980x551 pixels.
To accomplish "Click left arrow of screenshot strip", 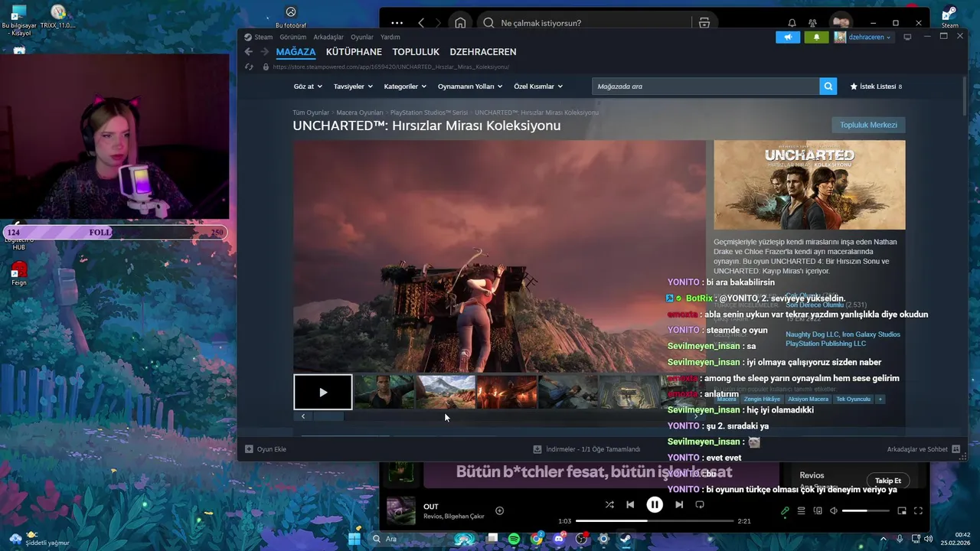I will (x=303, y=416).
